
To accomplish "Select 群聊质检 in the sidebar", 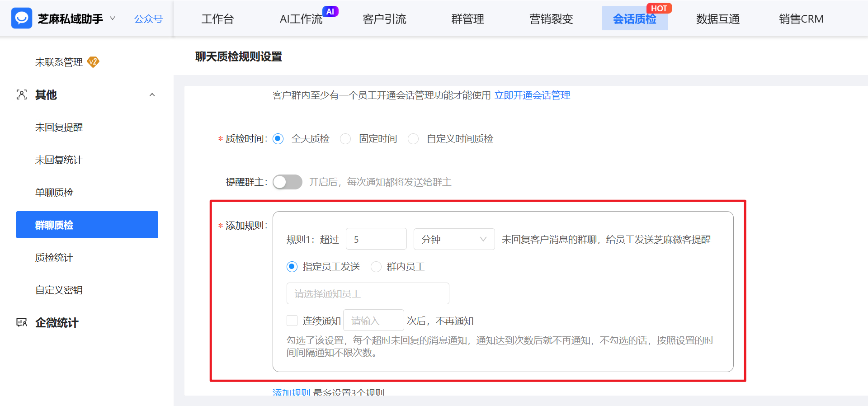I will 87,225.
